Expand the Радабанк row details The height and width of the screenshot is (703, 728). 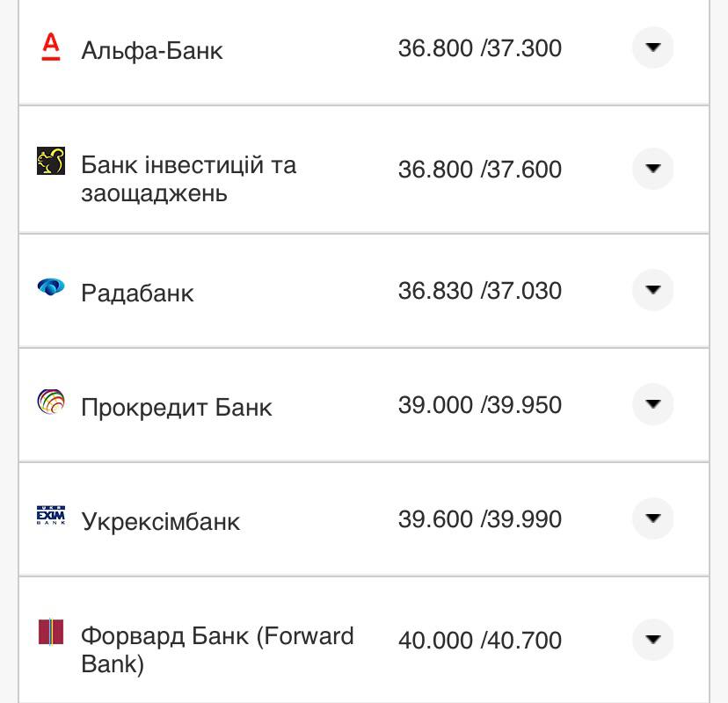tap(652, 288)
